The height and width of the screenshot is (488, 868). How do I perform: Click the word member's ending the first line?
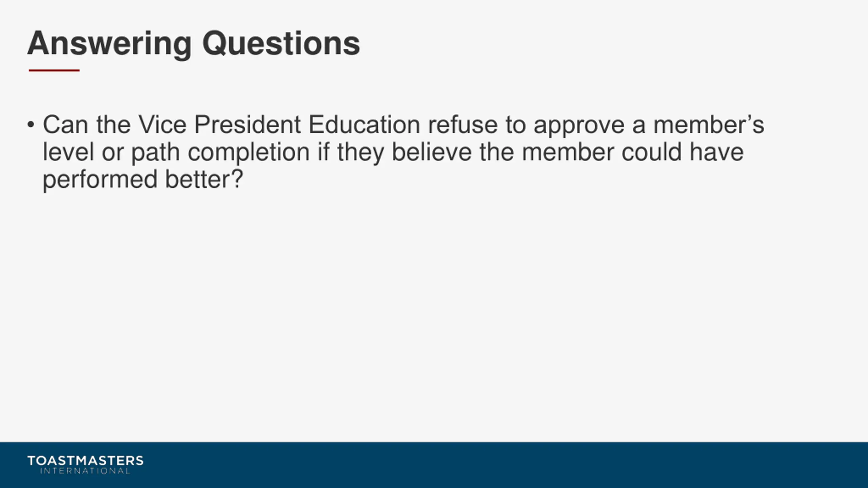(x=709, y=125)
